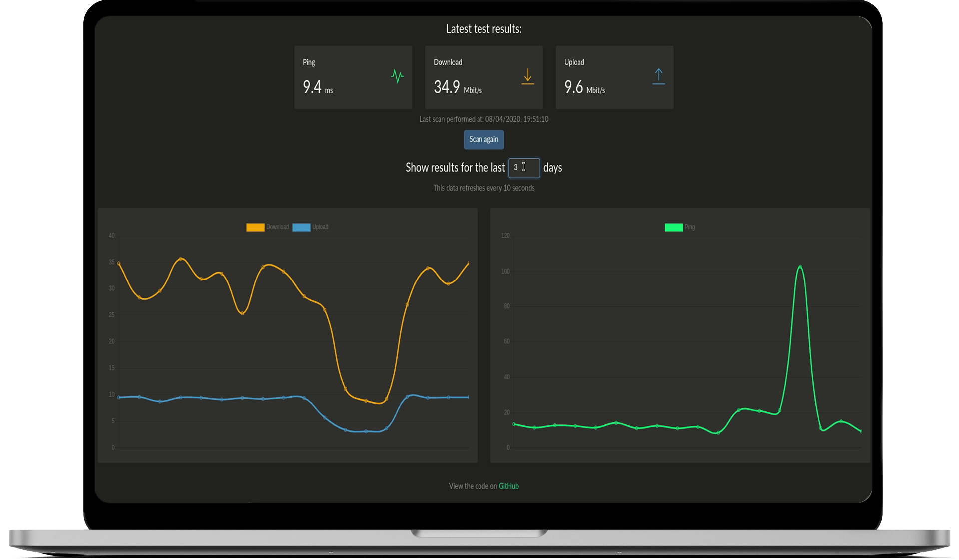Image resolution: width=959 pixels, height=560 pixels.
Task: Click the Last scan performed timestamp
Action: pos(483,119)
